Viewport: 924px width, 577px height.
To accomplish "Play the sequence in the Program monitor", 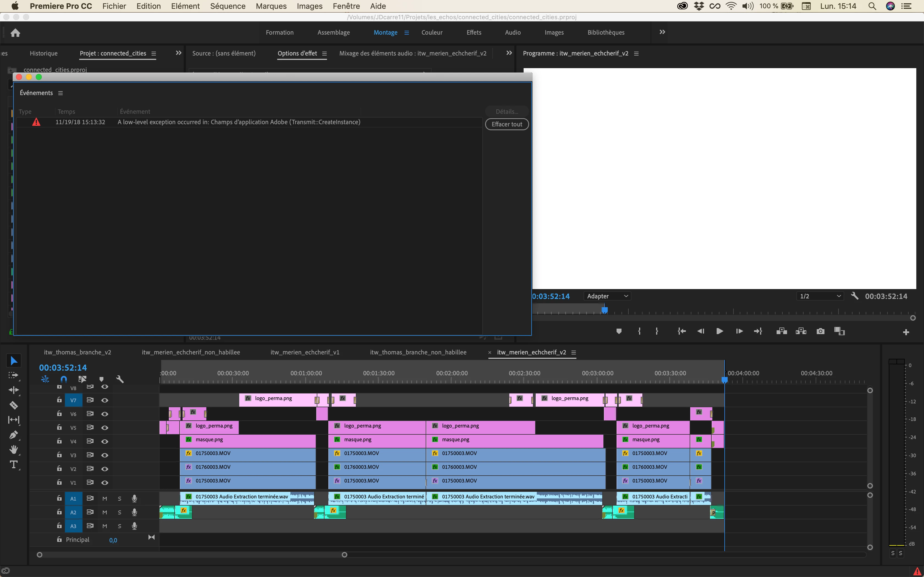I will tap(719, 331).
